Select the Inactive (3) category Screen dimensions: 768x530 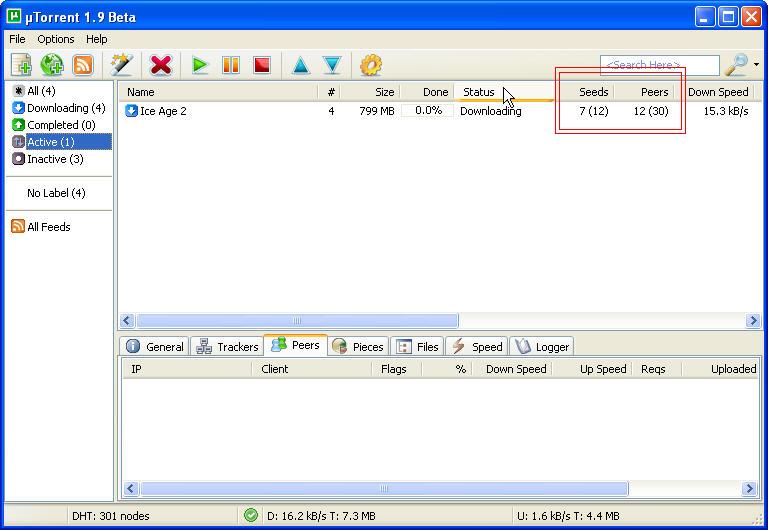(x=55, y=159)
